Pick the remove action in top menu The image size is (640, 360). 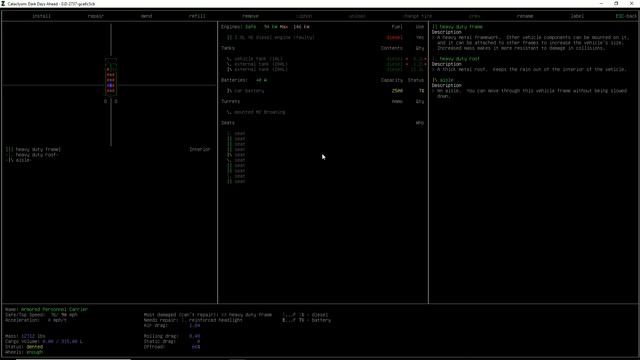(250, 16)
